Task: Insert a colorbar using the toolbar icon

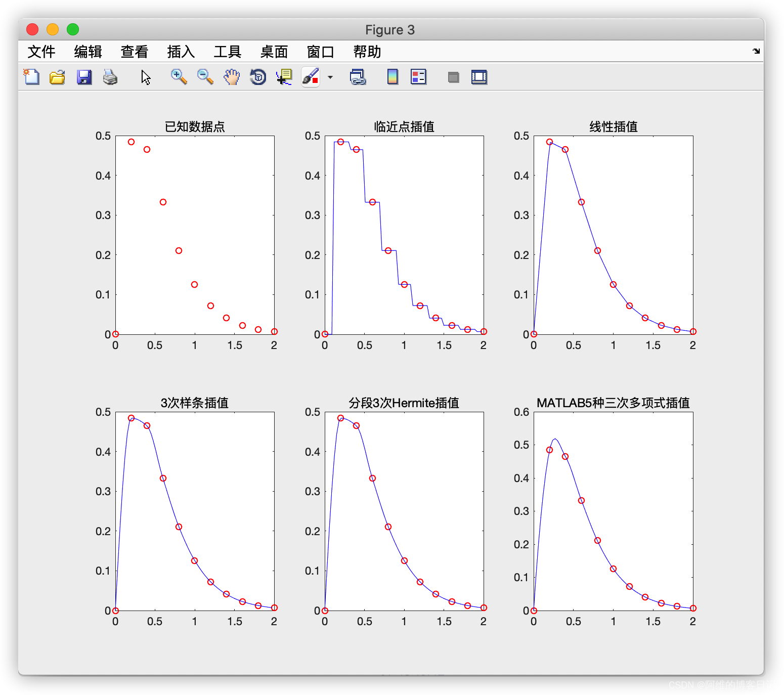Action: coord(393,77)
